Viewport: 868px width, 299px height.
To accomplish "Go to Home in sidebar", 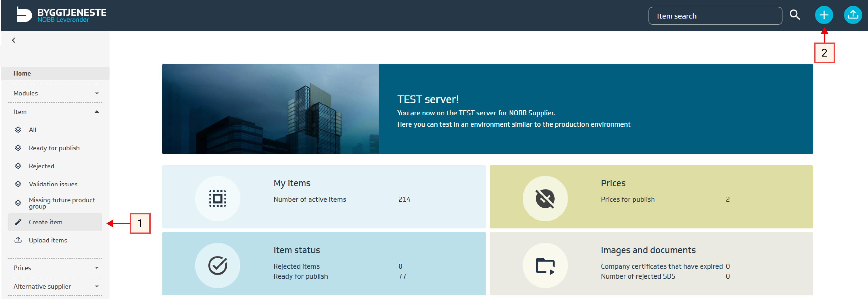I will [x=22, y=74].
